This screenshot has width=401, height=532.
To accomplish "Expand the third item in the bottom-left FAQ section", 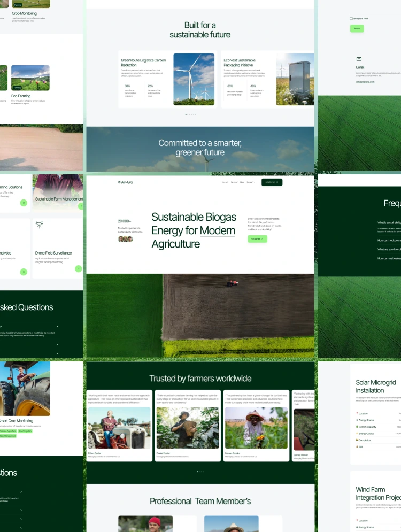I will click(21, 519).
